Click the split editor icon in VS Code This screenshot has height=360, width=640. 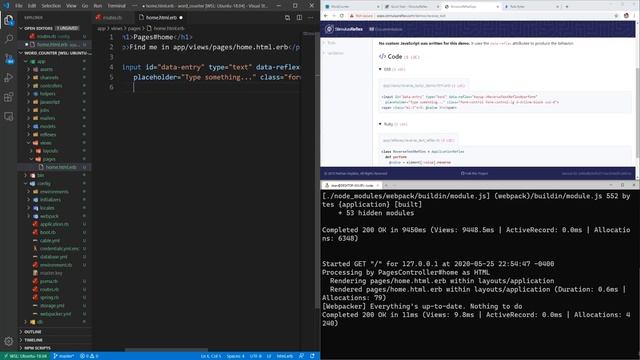click(x=299, y=18)
